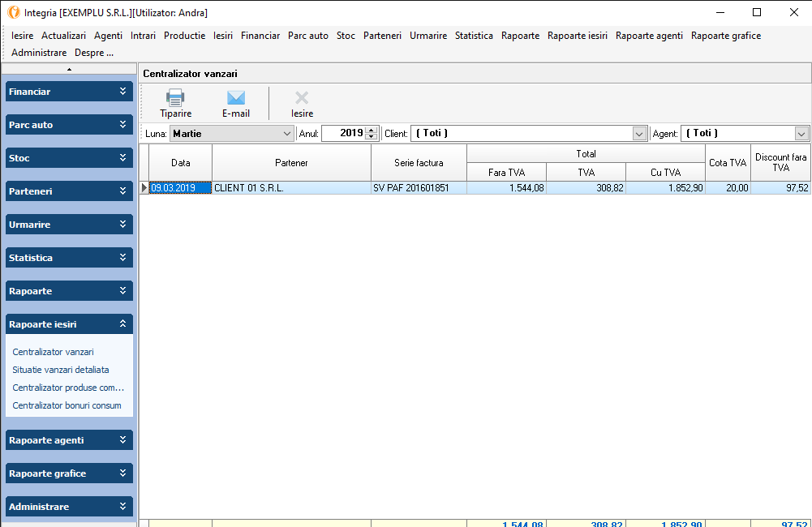Expand the Financiar sidebar panel
The width and height of the screenshot is (812, 527).
122,92
